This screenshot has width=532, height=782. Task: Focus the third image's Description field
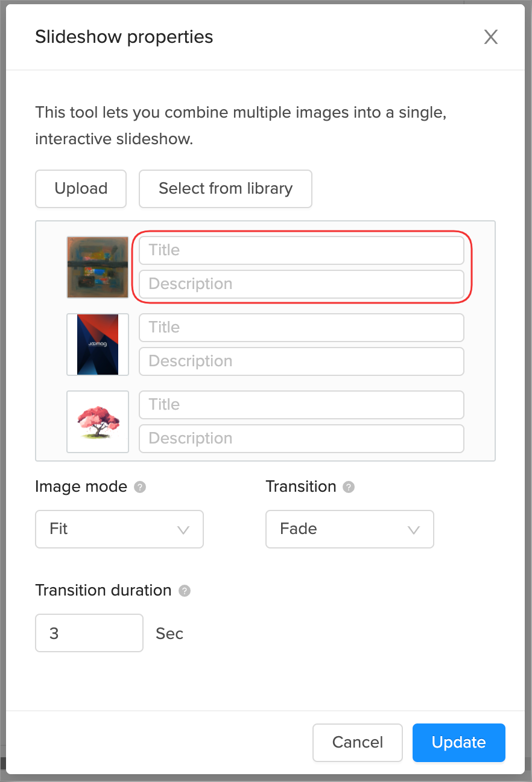coord(301,439)
